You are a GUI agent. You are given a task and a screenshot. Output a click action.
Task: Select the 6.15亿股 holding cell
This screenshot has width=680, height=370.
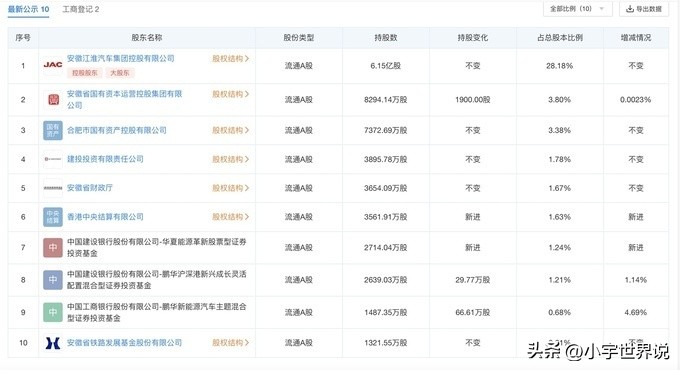[x=386, y=66]
